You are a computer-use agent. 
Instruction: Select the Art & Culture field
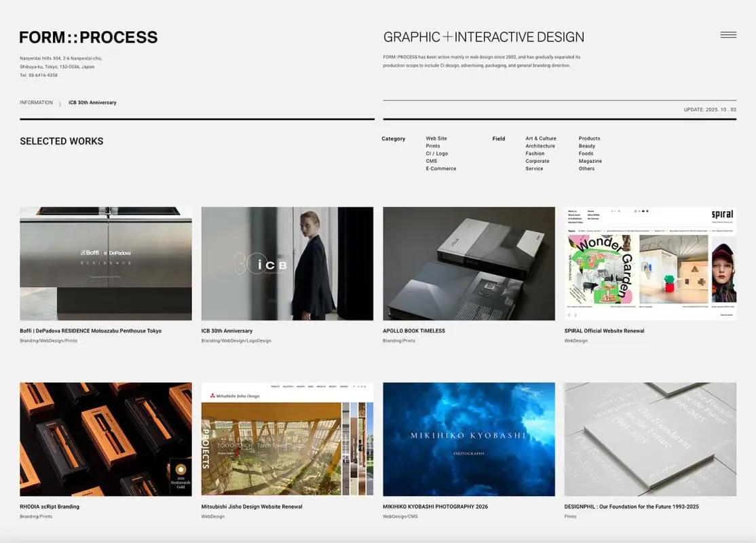pos(540,138)
